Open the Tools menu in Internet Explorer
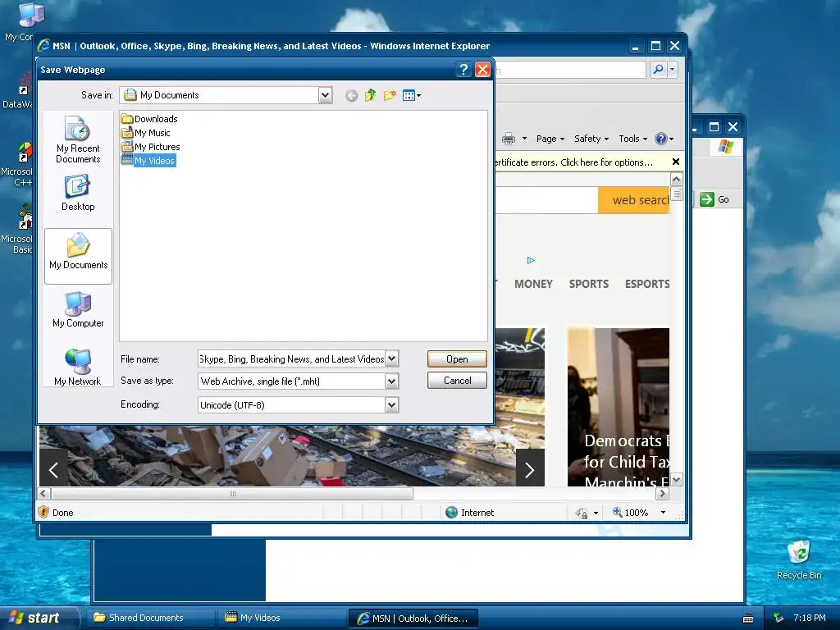Viewport: 840px width, 630px height. (632, 139)
